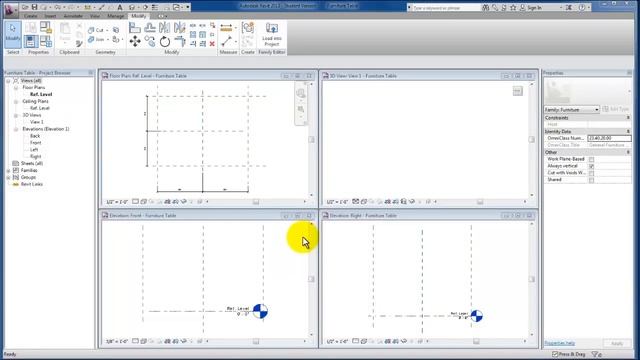Open the Family: Furniture type dropdown

pos(571,109)
